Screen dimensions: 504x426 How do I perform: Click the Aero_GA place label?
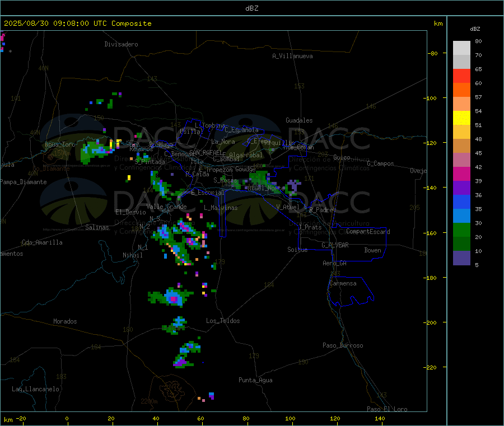point(335,263)
